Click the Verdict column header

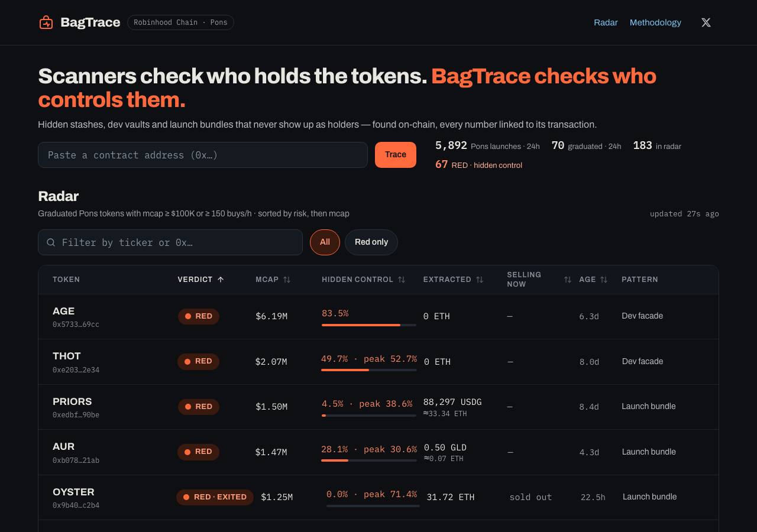tap(195, 280)
